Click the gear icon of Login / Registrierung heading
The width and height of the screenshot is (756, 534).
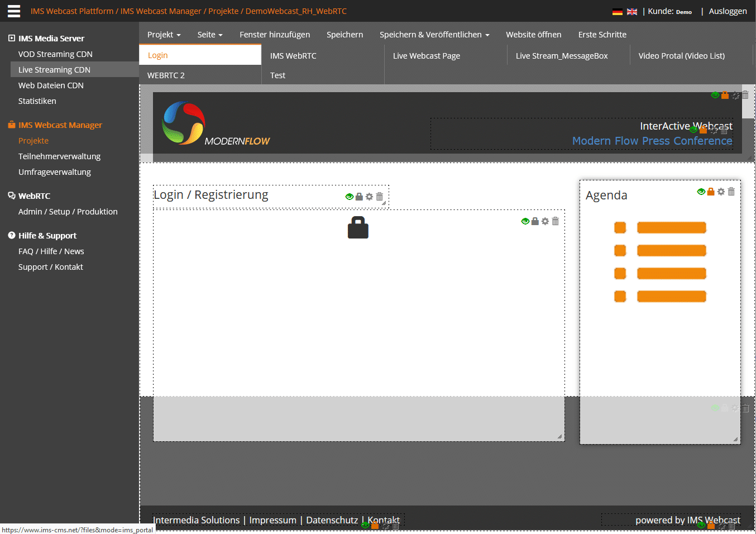coord(369,197)
